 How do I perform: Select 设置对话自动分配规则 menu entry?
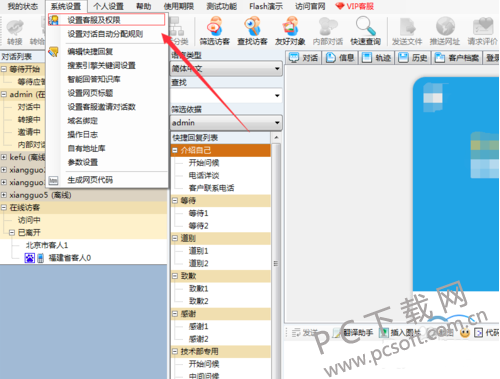(x=105, y=34)
